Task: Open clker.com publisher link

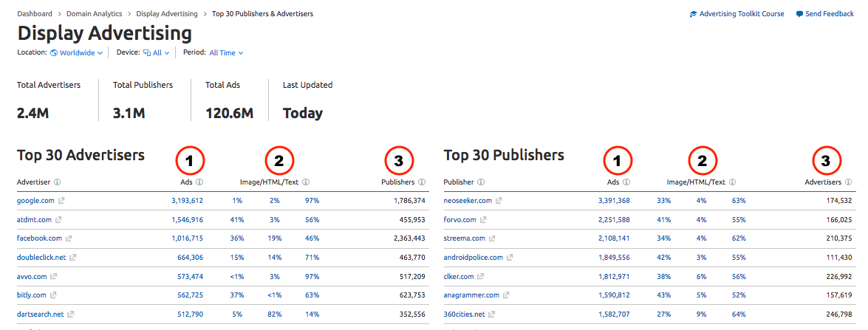Action: click(459, 276)
